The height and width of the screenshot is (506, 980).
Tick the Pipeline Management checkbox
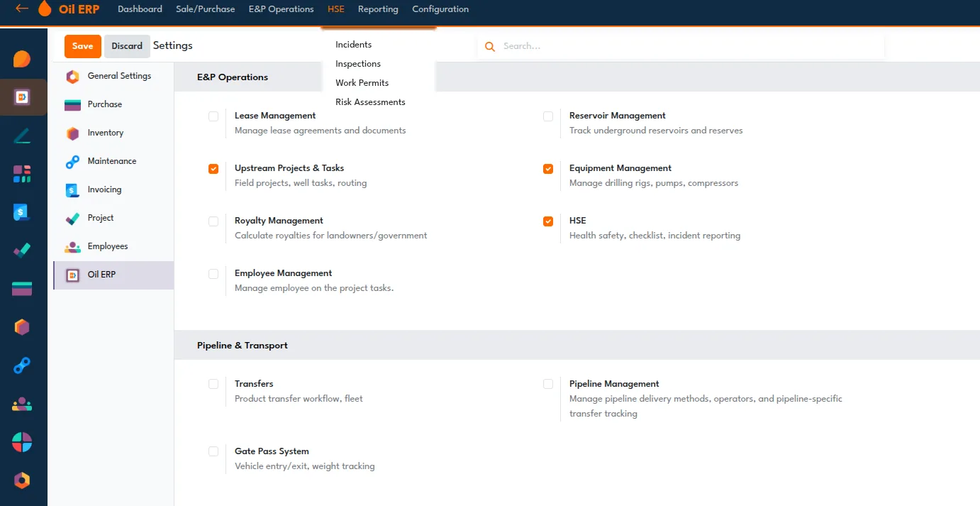click(548, 384)
